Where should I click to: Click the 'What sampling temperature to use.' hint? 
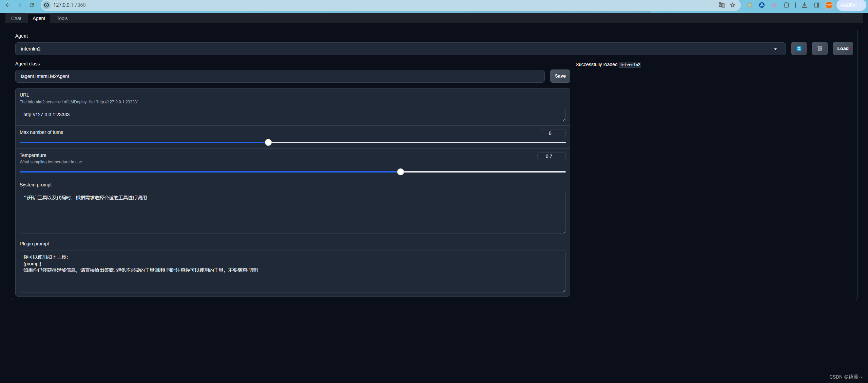[51, 162]
